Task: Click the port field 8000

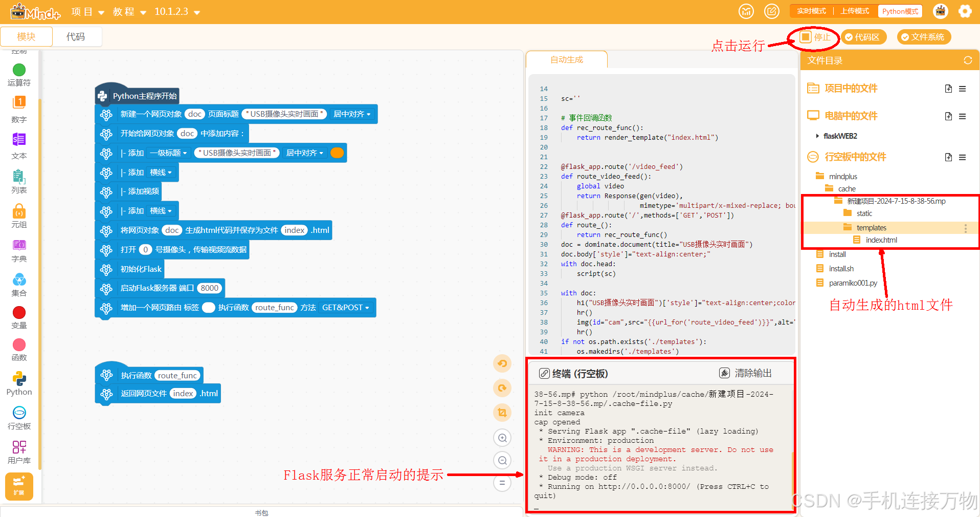Action: 210,288
